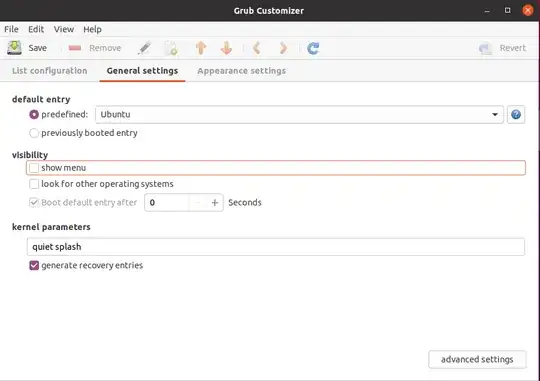Viewport: 540px width, 381px height.
Task: Click the new entry document icon
Action: click(x=171, y=48)
